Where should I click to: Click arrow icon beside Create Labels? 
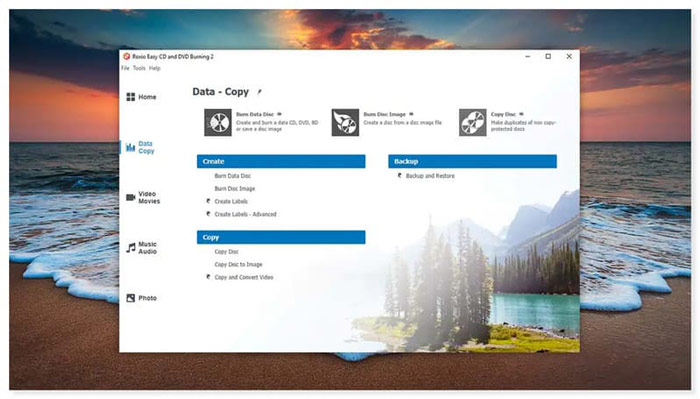(x=208, y=201)
